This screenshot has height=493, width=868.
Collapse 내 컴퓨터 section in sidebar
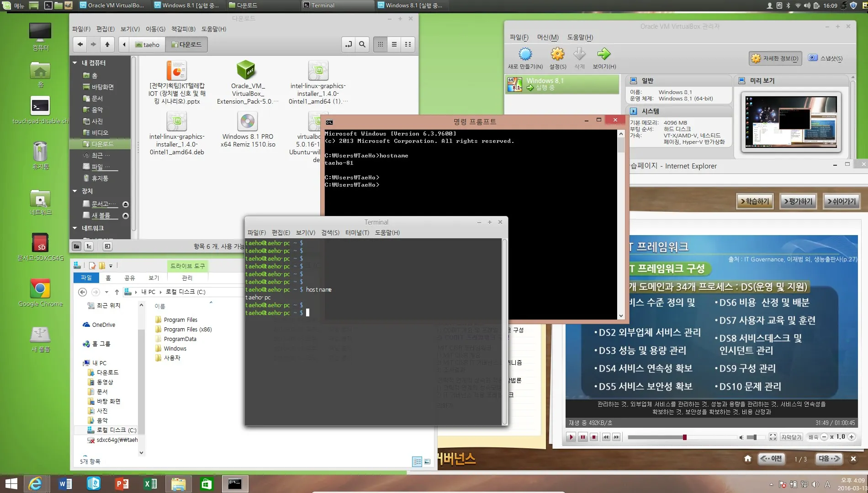[x=74, y=63]
